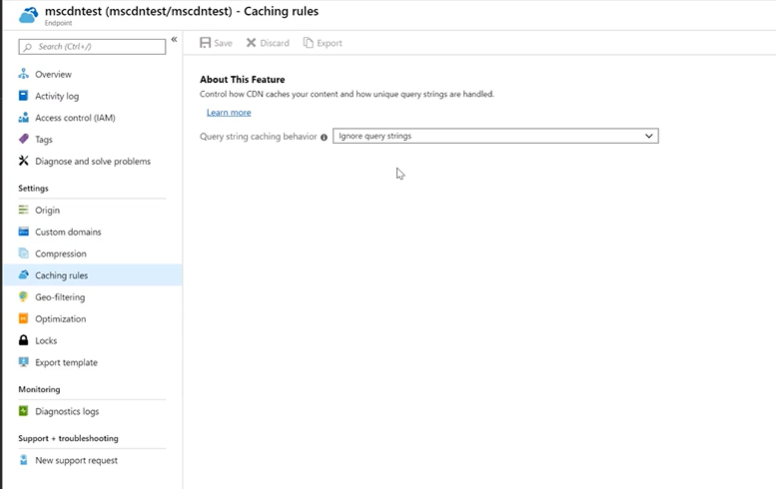The image size is (776, 489).
Task: Click the Monitoring section heading
Action: (x=39, y=389)
